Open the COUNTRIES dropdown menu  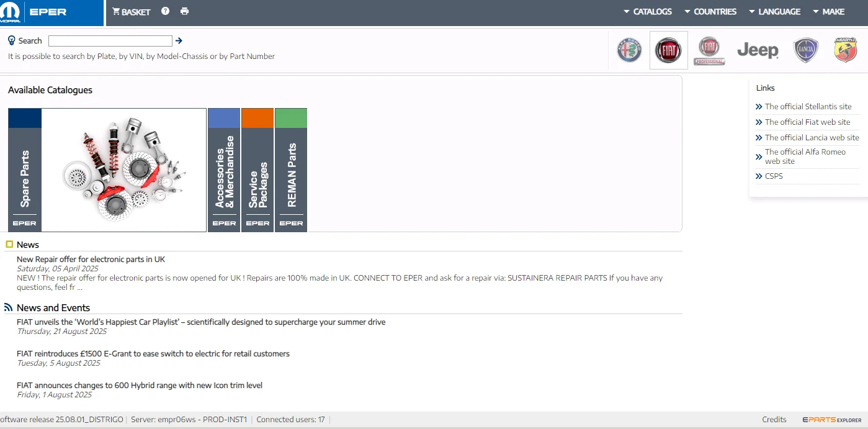(x=710, y=12)
